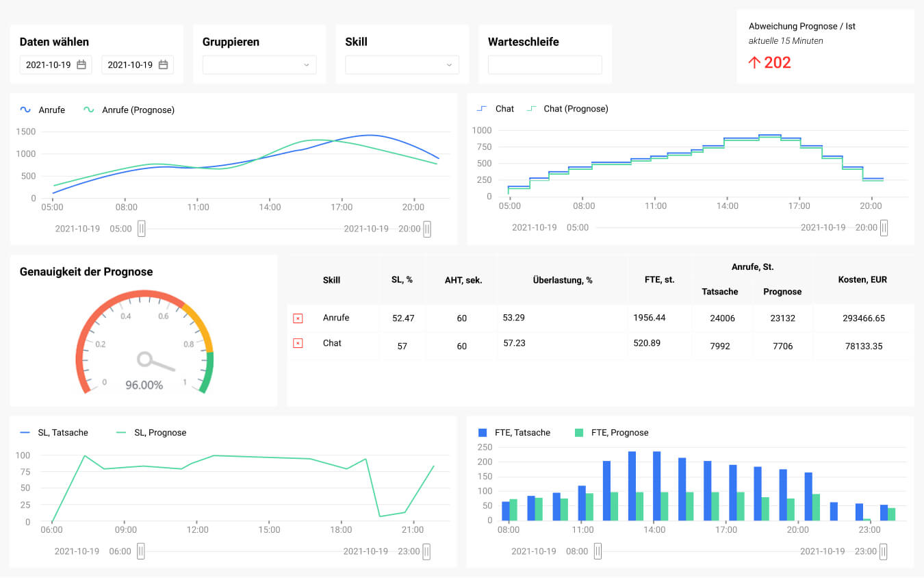Open calendar icon in start date field

[81, 65]
